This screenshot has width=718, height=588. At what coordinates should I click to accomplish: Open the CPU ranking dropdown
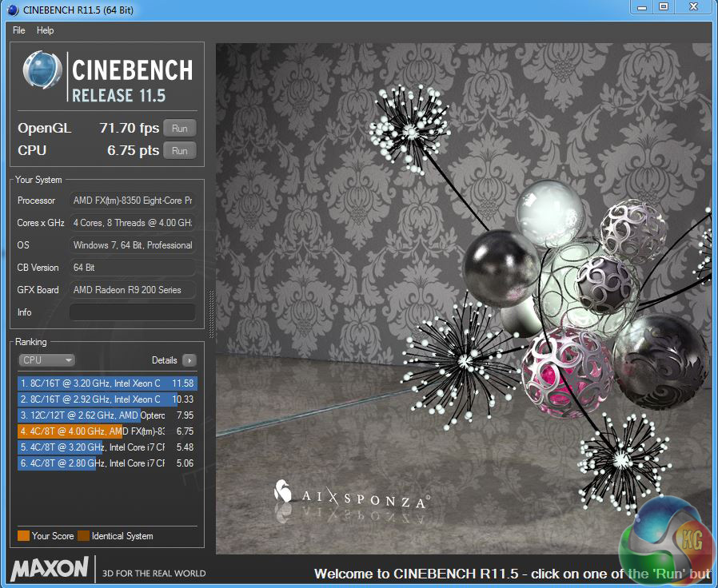(x=46, y=360)
